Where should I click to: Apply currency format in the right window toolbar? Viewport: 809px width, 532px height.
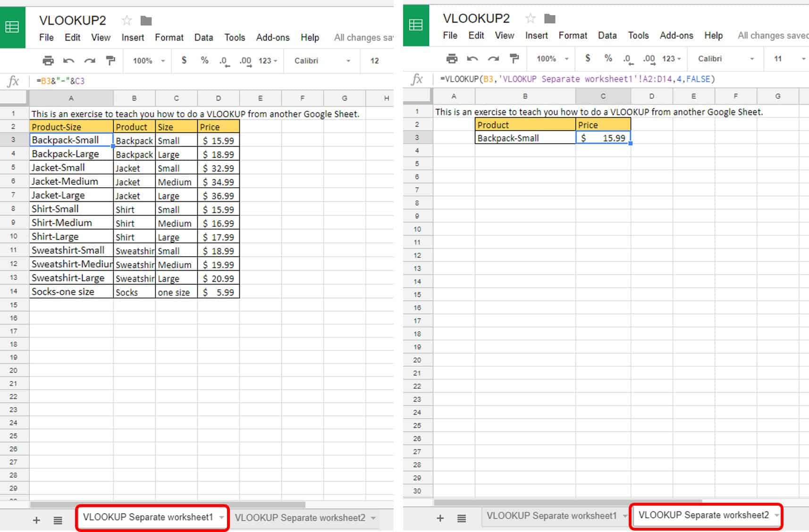tap(588, 58)
